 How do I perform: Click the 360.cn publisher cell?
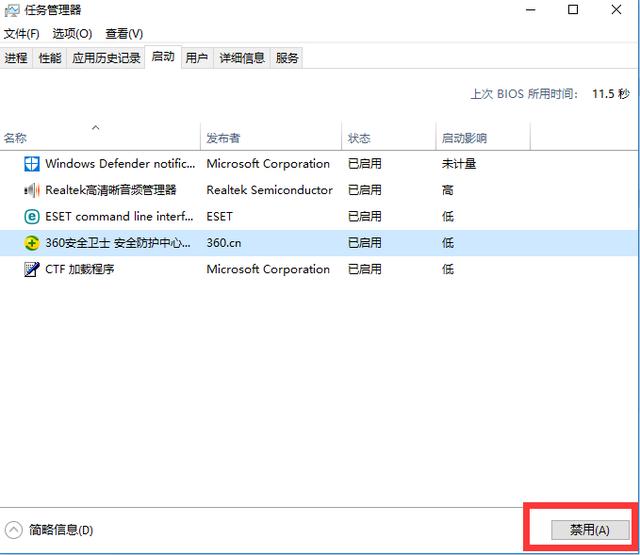[x=224, y=243]
